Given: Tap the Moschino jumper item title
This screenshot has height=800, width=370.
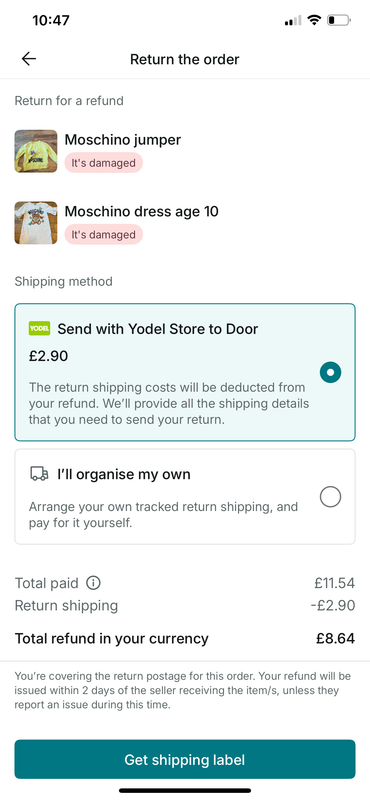Looking at the screenshot, I should click(x=122, y=139).
